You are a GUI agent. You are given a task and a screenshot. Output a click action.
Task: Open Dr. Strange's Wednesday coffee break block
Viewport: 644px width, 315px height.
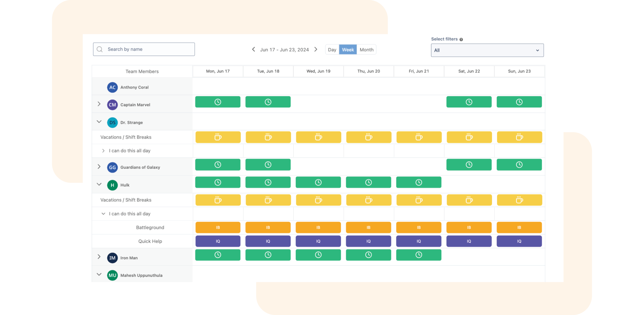(318, 137)
